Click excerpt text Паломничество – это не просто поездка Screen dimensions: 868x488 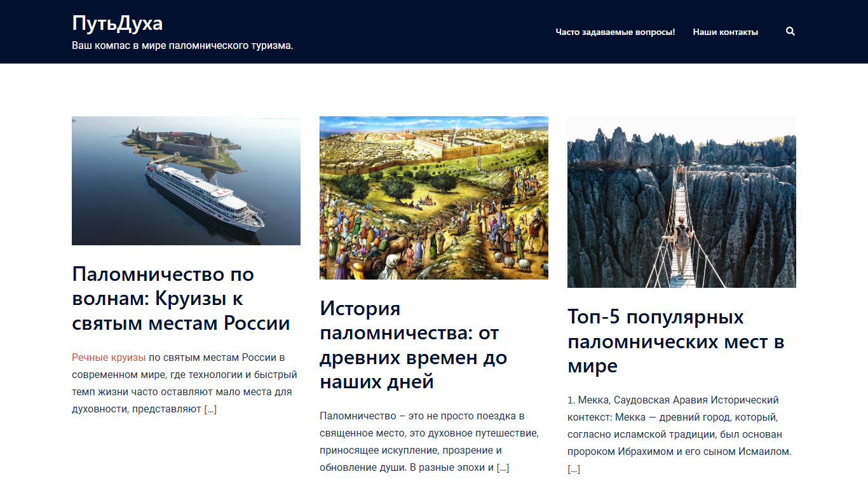(430, 442)
